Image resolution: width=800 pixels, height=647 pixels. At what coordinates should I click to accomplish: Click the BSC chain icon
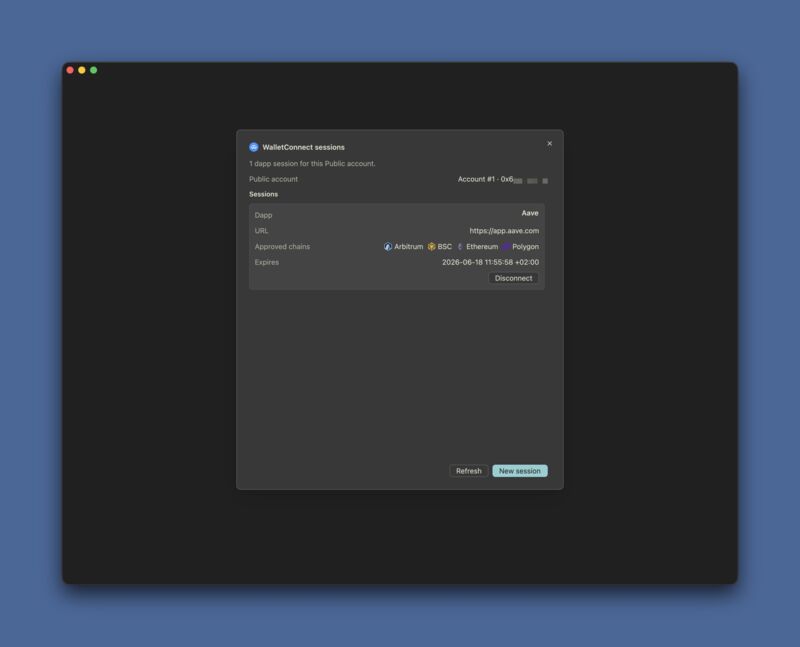pos(432,246)
